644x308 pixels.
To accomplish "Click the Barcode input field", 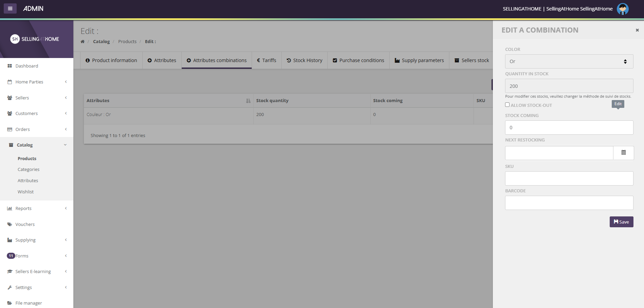I will 569,203.
